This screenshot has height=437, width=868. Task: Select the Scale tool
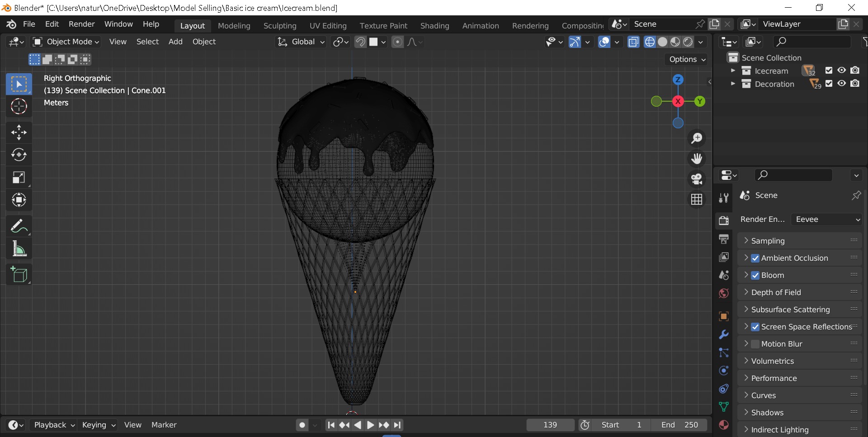coord(19,177)
